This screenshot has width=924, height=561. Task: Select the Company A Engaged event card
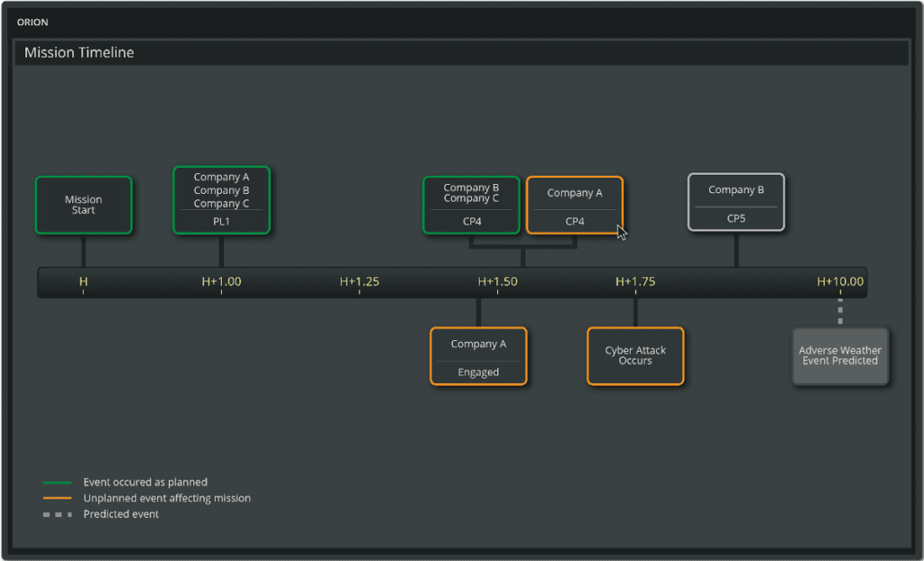click(478, 356)
